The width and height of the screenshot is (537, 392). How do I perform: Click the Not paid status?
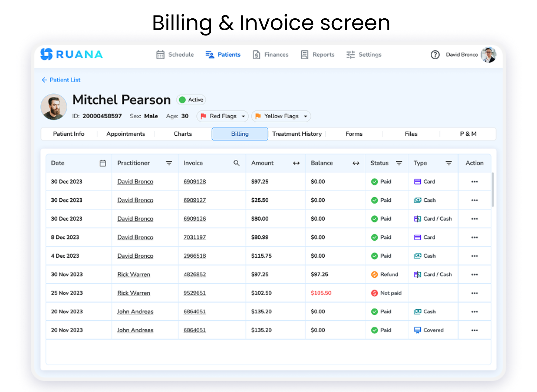coord(386,293)
